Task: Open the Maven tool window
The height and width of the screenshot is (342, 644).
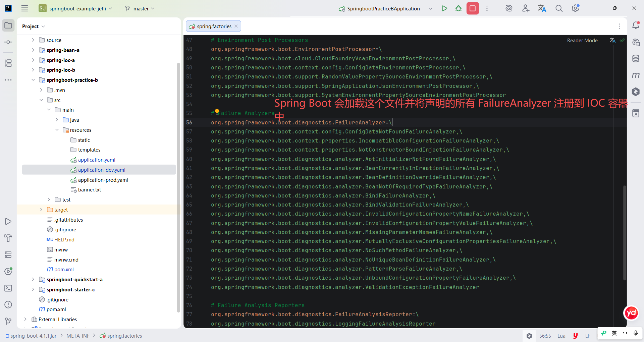Action: 636,75
